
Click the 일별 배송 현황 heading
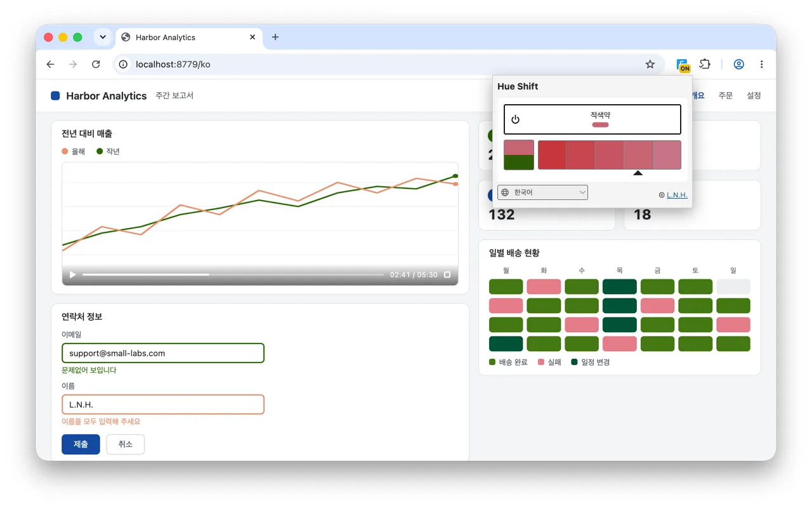[x=514, y=253]
